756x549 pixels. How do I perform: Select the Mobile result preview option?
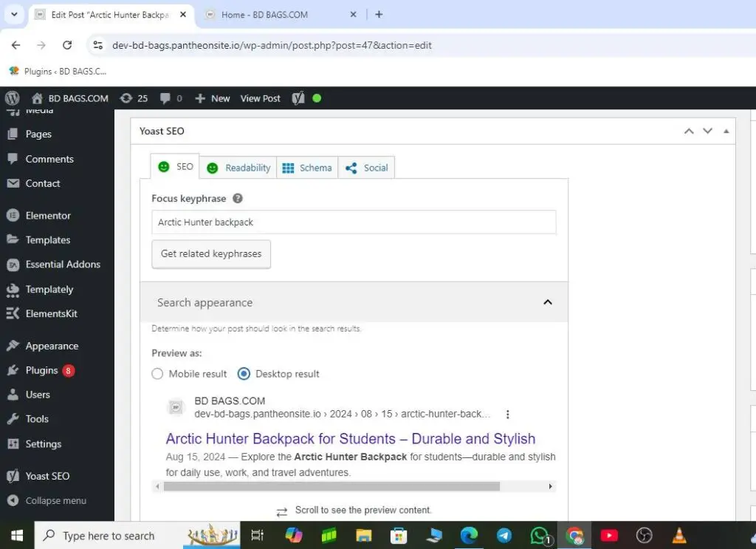tap(157, 374)
